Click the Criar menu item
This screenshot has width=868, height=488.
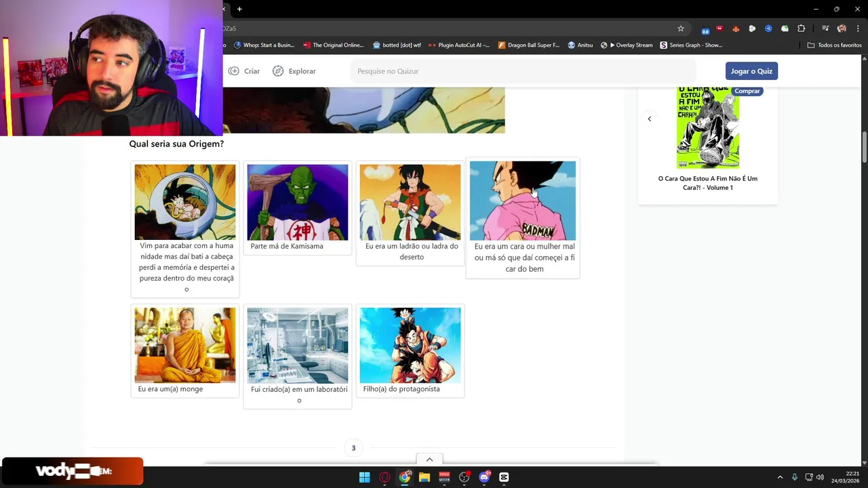coord(244,71)
